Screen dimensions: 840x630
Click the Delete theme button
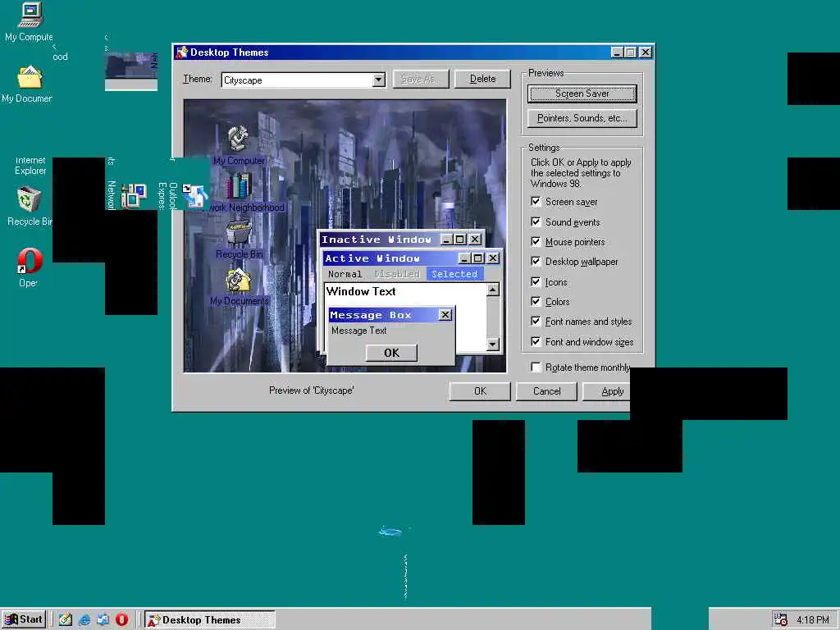(482, 79)
